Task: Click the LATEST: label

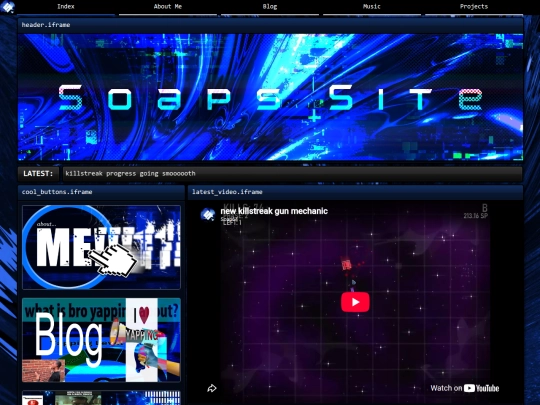Action: pos(38,174)
